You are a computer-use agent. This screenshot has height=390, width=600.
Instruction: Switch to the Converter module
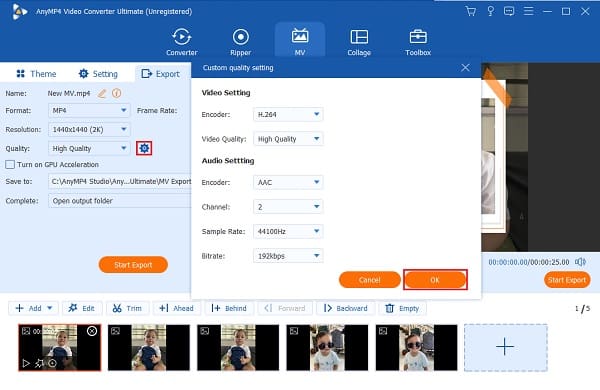(182, 42)
